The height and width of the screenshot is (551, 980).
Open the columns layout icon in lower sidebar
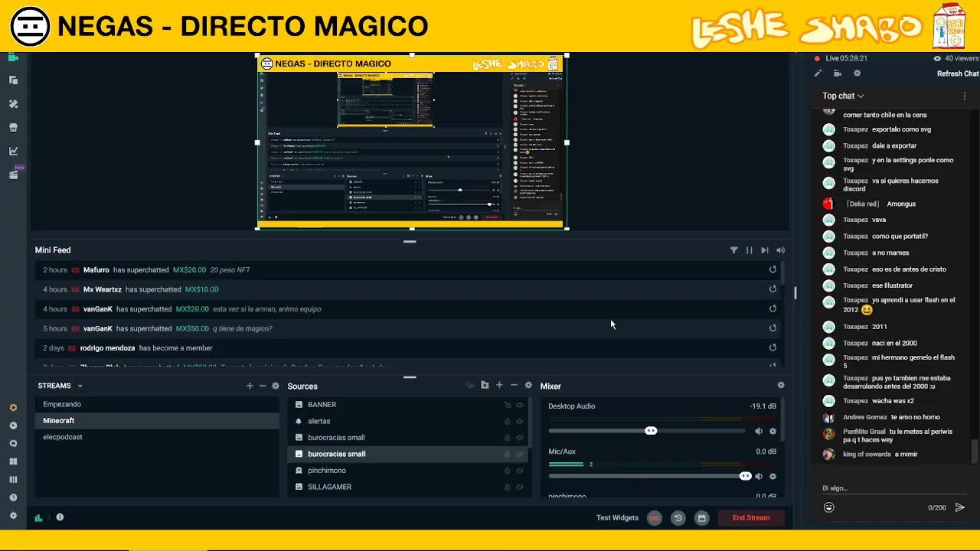(13, 480)
